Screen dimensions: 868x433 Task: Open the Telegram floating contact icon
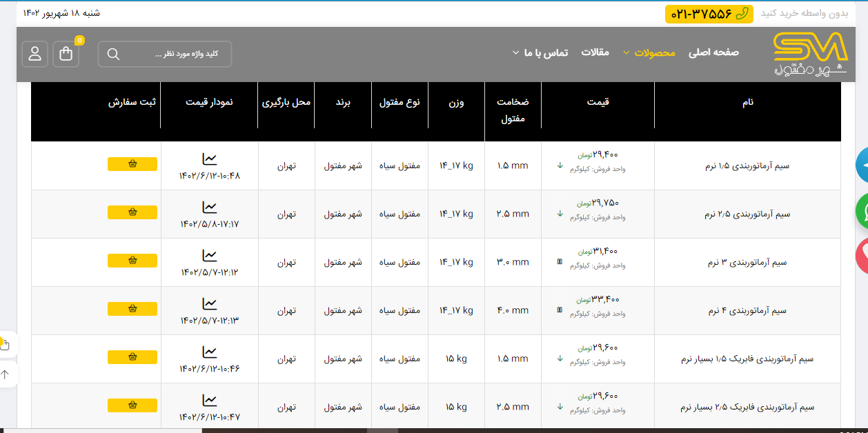point(862,165)
